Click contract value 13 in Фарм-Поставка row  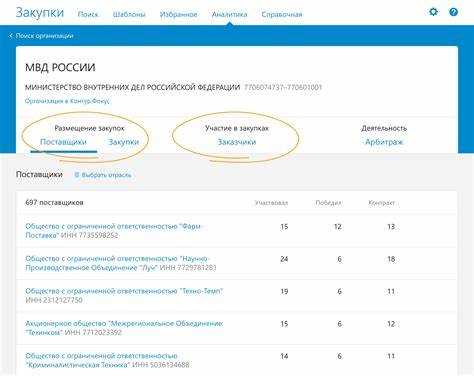[x=391, y=227]
